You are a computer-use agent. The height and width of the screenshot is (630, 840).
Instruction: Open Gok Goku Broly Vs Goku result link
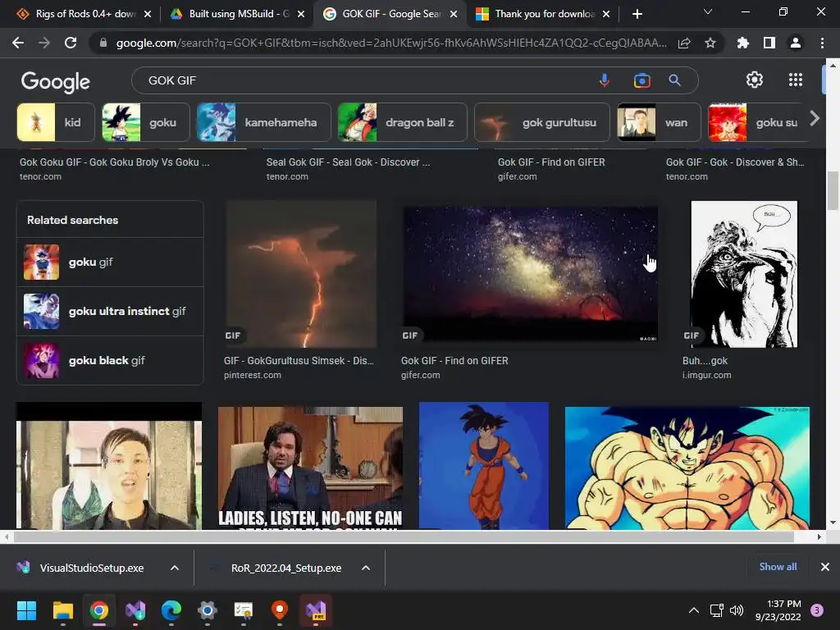114,162
